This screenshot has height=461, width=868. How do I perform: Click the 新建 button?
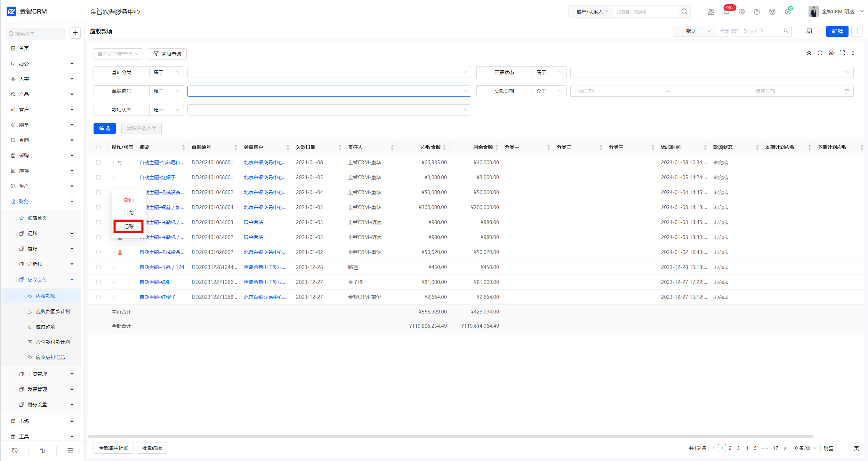click(837, 31)
